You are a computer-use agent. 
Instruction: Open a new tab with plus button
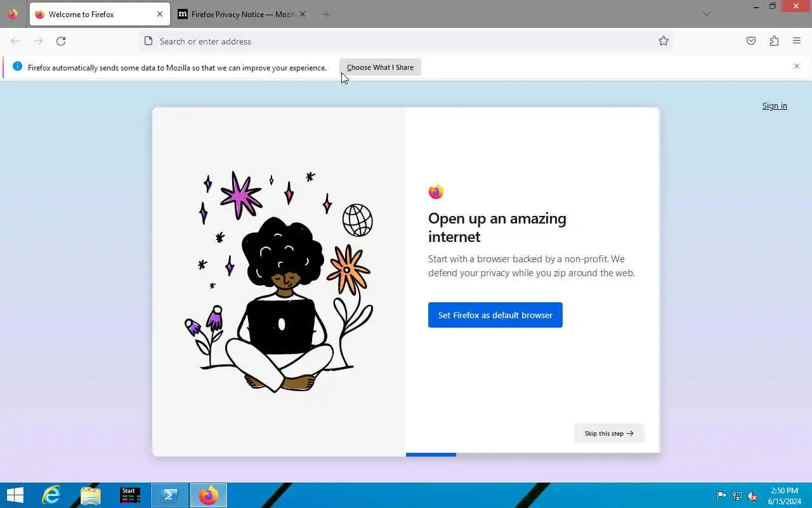tap(326, 14)
